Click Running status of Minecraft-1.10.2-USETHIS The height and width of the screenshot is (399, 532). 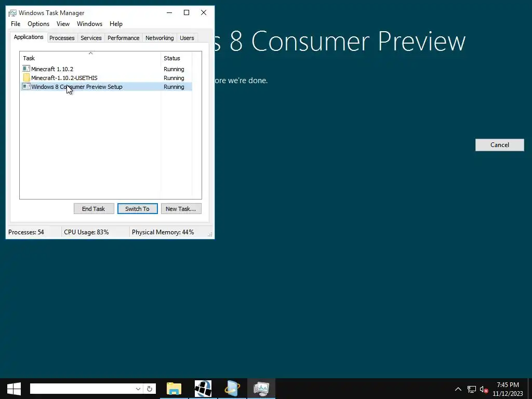pos(174,78)
